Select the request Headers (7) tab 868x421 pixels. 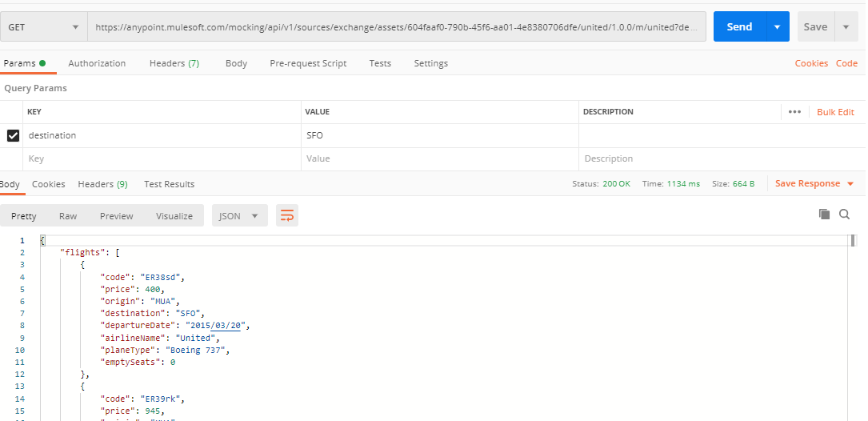pos(174,63)
